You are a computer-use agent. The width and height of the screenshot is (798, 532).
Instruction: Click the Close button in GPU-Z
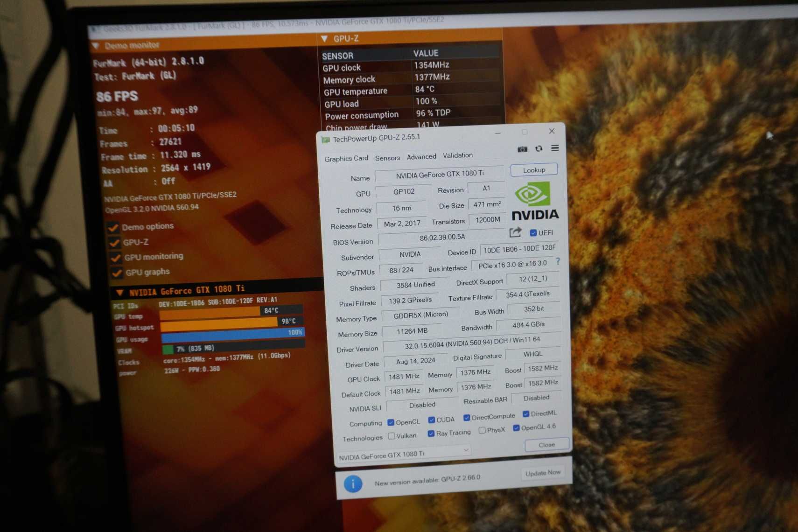pos(547,444)
